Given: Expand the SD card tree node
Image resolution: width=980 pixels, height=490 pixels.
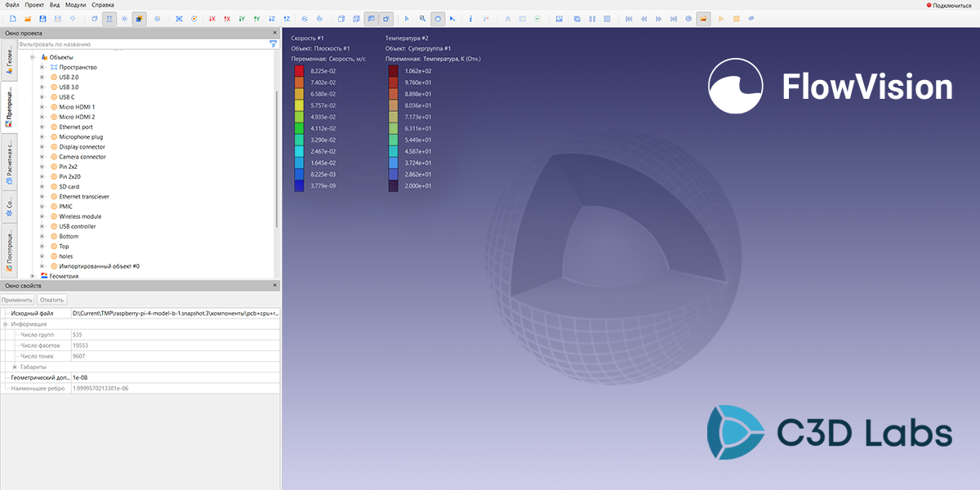Looking at the screenshot, I should tap(42, 186).
